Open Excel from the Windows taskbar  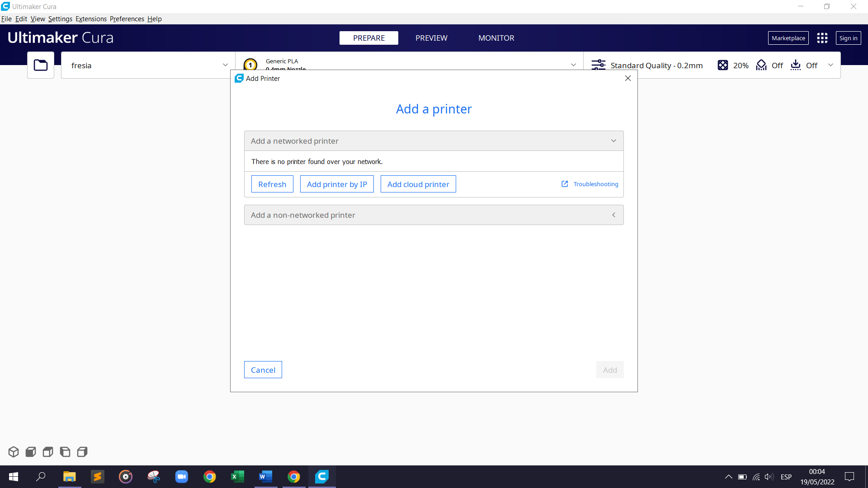[x=237, y=477]
